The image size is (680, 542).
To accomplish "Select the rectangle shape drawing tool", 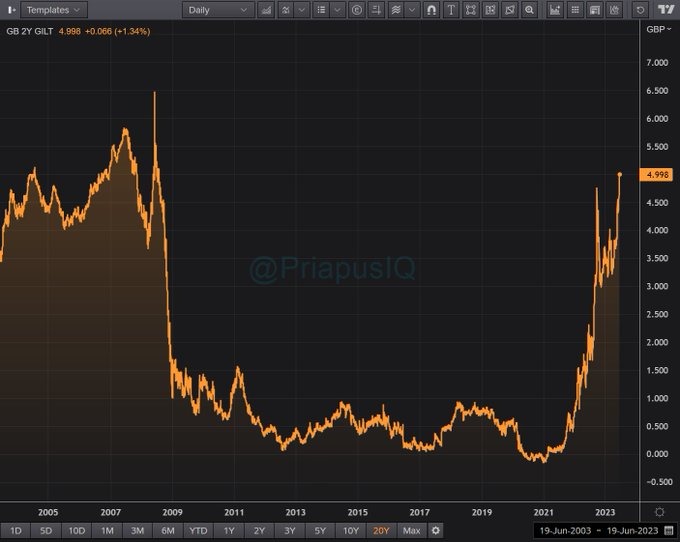I will coord(471,10).
